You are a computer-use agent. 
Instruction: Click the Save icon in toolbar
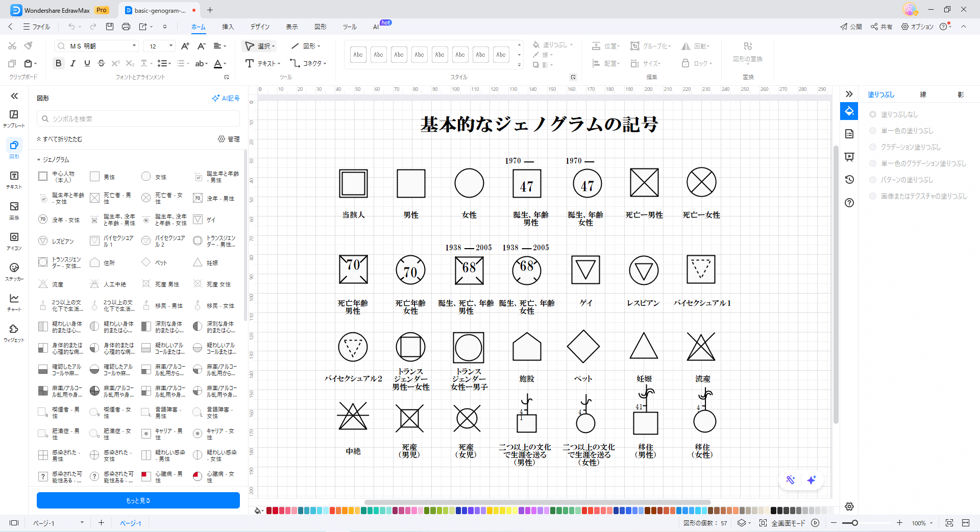click(x=110, y=27)
